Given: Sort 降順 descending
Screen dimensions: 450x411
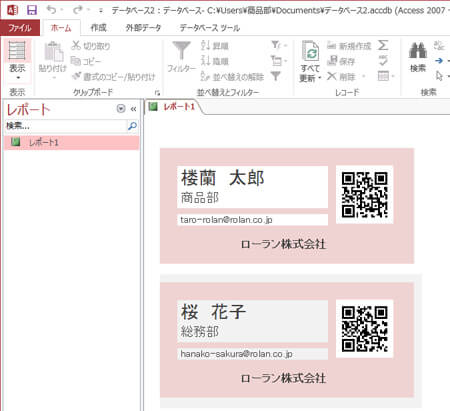Looking at the screenshot, I should click(215, 61).
